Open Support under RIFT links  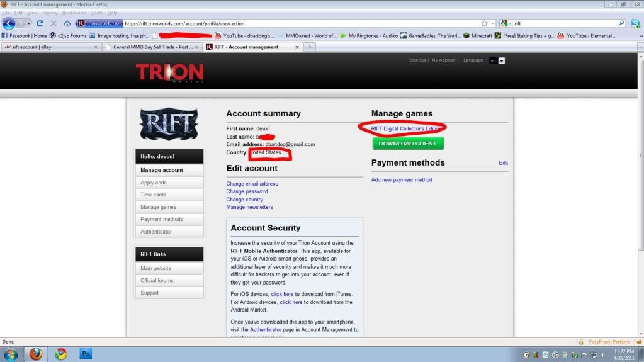pyautogui.click(x=169, y=293)
